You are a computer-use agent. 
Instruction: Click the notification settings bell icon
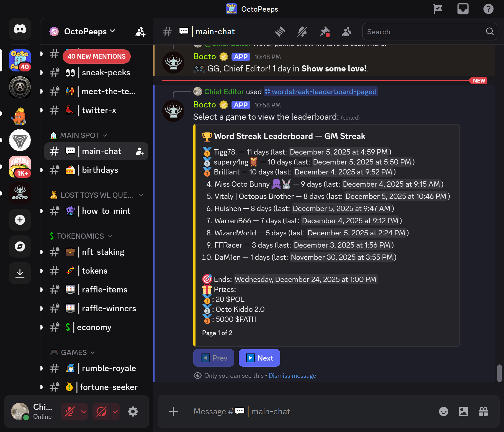[302, 32]
